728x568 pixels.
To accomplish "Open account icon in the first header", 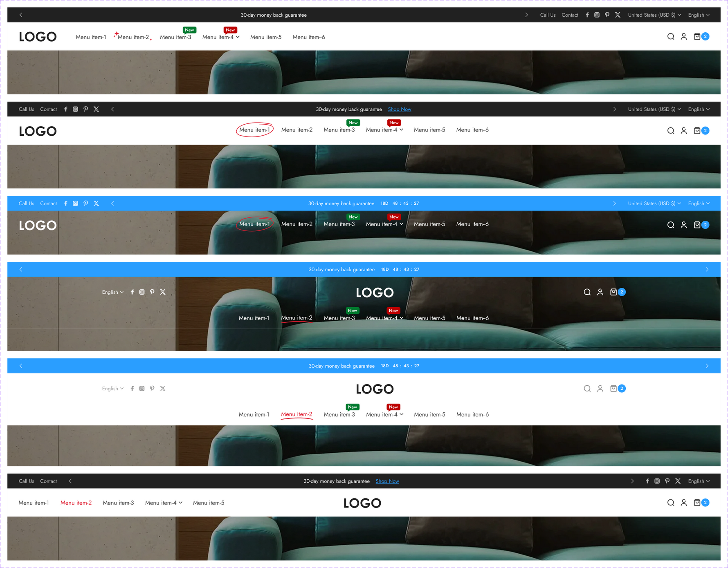I will pyautogui.click(x=684, y=37).
